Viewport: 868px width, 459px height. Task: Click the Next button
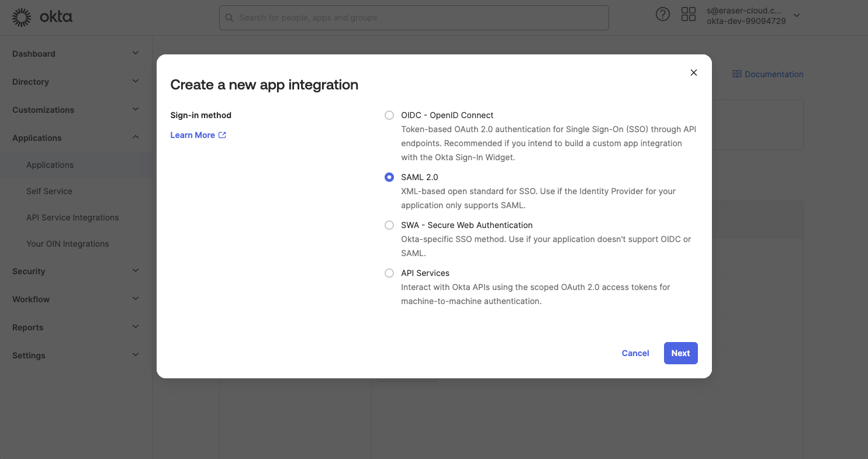click(681, 353)
